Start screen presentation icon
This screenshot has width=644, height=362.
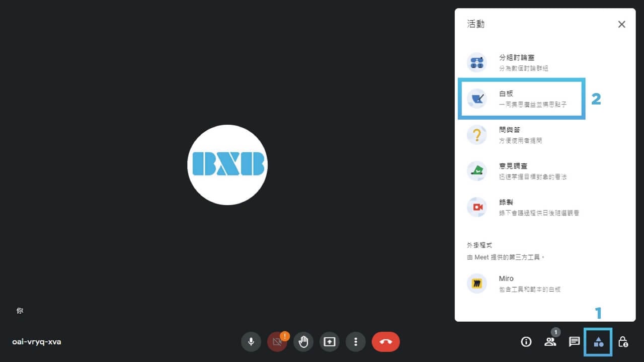[x=330, y=341]
